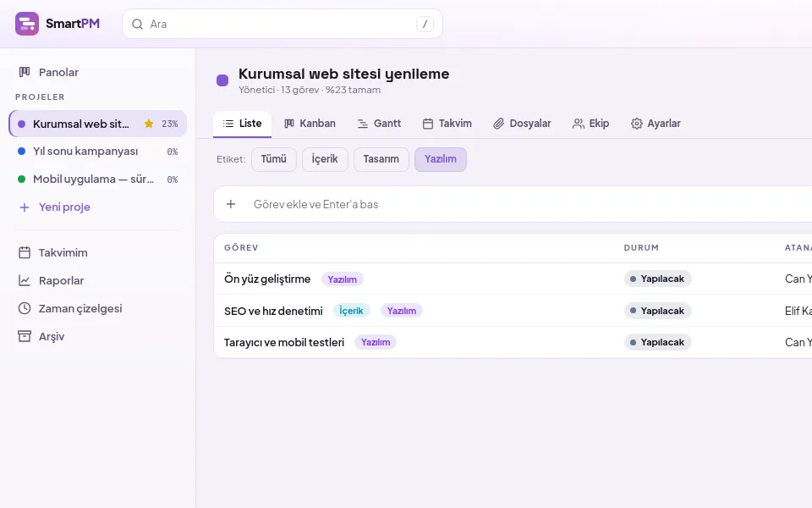Screen dimensions: 812x508
Task: Click the Arşiv archive box icon
Action: point(25,336)
